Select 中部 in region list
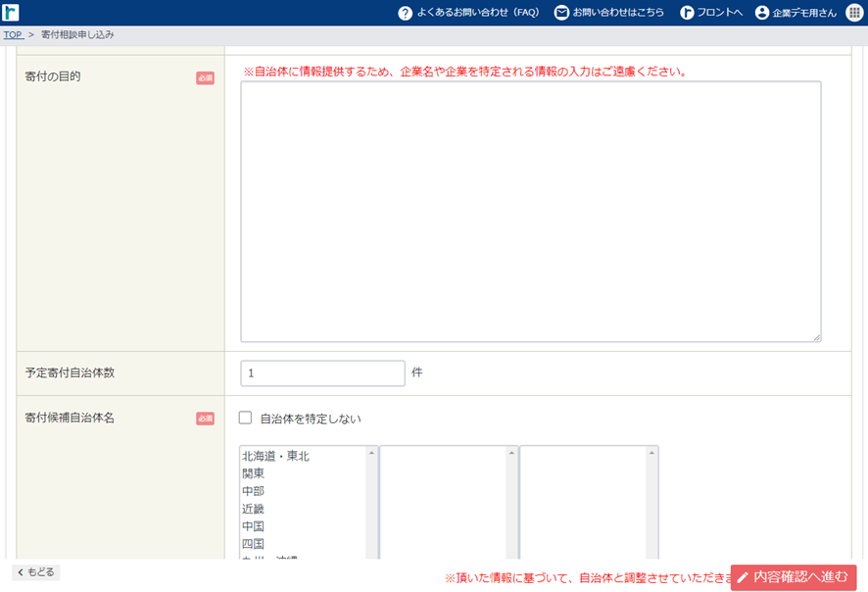 click(x=253, y=491)
